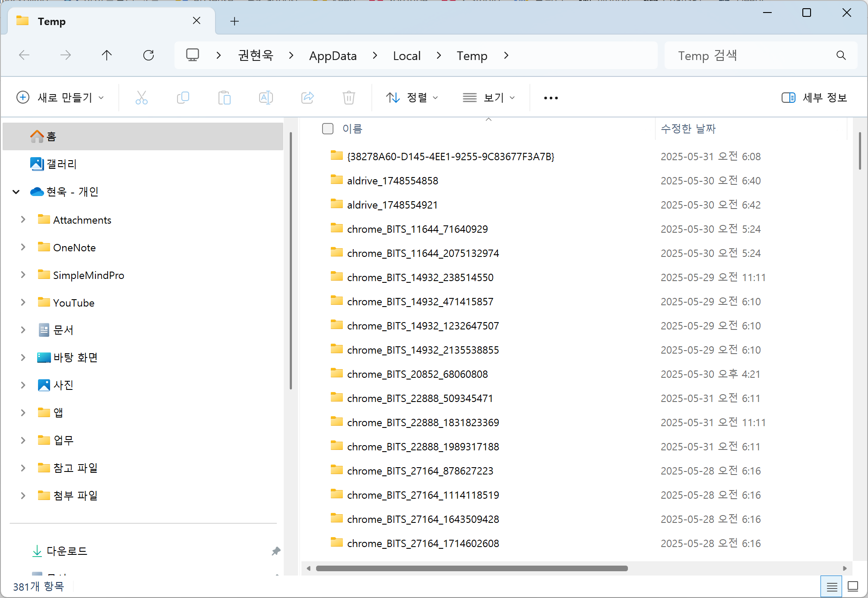Viewport: 868px width, 598px height.
Task: Expand the OneNote folder node
Action: pyautogui.click(x=23, y=247)
